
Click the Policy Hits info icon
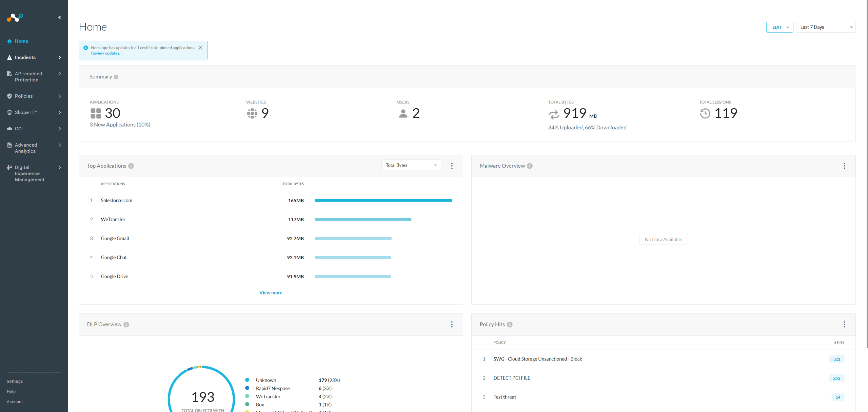point(510,324)
